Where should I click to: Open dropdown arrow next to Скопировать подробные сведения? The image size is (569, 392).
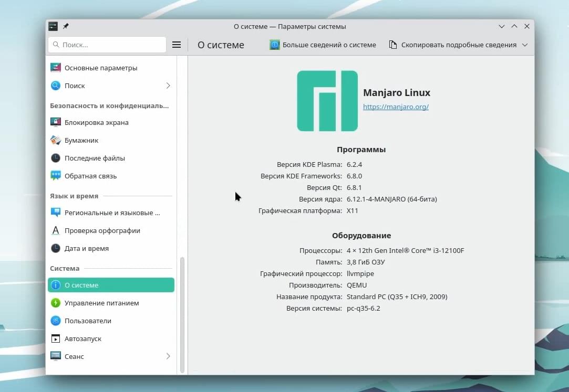coord(525,45)
